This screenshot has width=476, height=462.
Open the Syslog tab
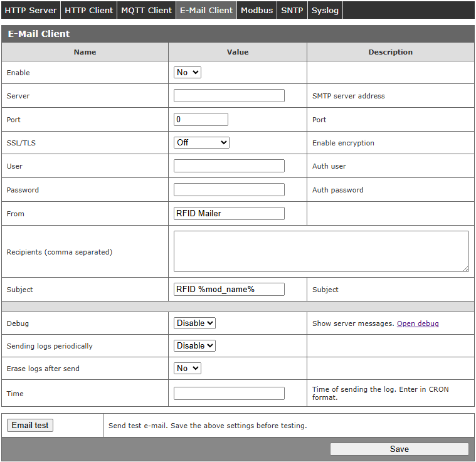tap(325, 10)
